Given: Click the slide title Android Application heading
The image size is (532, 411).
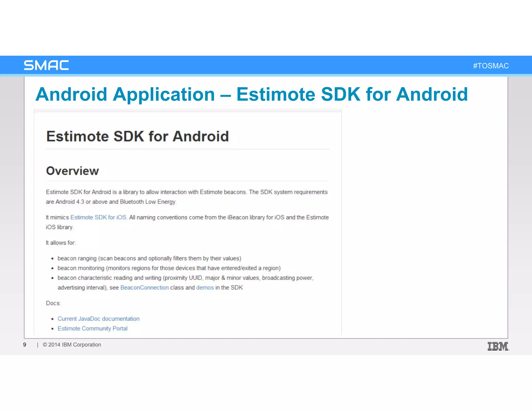Looking at the screenshot, I should point(251,94).
